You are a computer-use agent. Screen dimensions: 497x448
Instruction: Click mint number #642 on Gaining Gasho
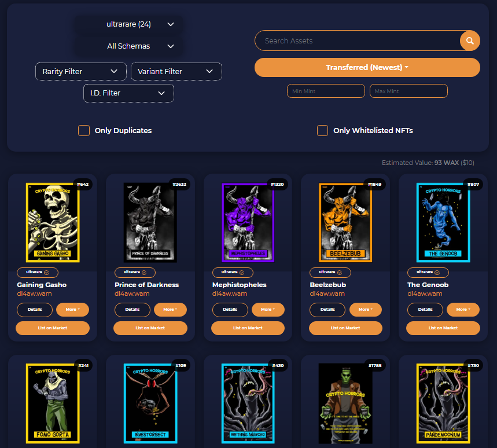pyautogui.click(x=83, y=184)
